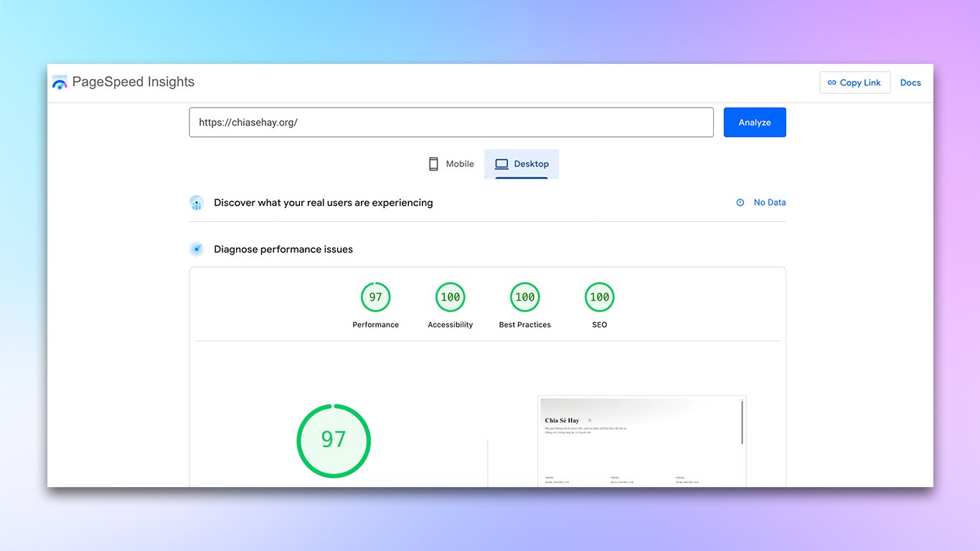
Task: Click the PageSpeed Insights logo icon
Action: click(60, 82)
